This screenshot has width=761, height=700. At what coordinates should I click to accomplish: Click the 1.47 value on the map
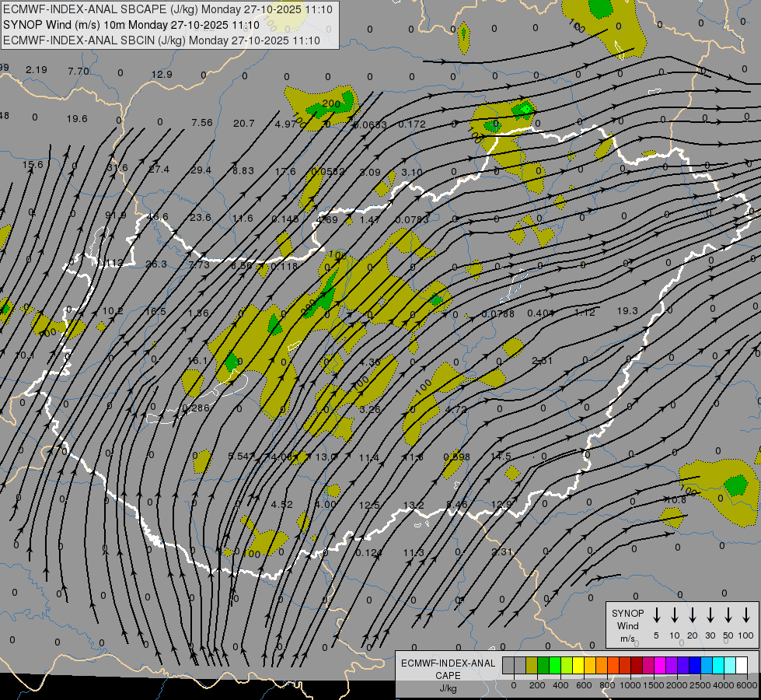pyautogui.click(x=369, y=220)
